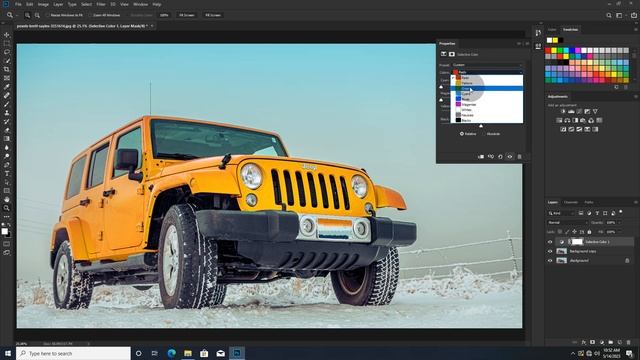Click the reset adjustment icon in Properties
This screenshot has width=640, height=360.
[500, 157]
